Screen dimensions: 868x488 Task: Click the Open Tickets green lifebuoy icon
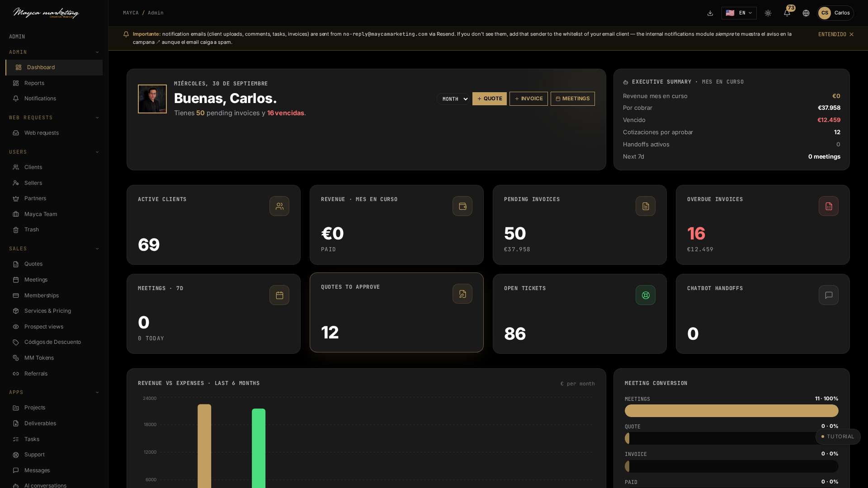(646, 295)
